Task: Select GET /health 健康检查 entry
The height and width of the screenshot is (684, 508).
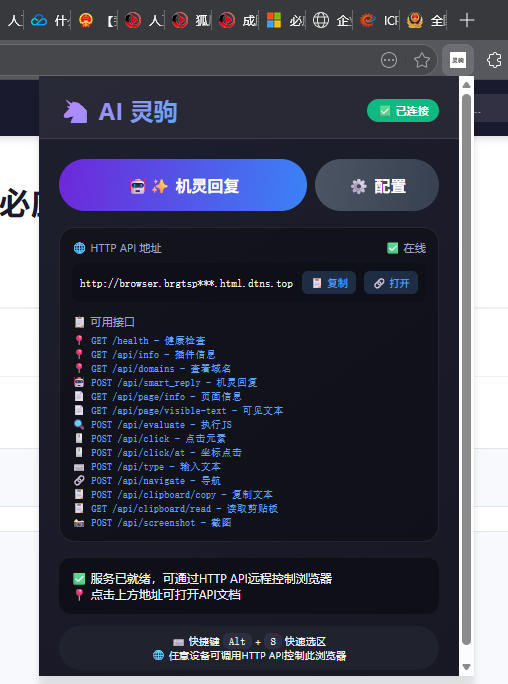Action: pos(148,341)
